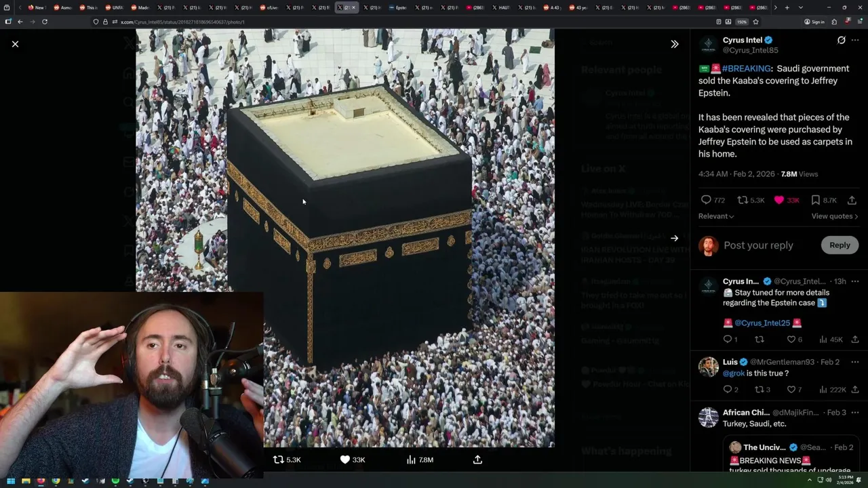Click the x.com address bar URL

pos(182,22)
